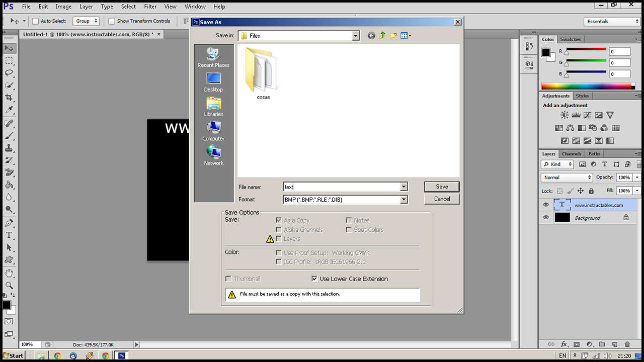Image resolution: width=644 pixels, height=362 pixels.
Task: Open Desktop in Save As sidebar
Action: [x=213, y=83]
